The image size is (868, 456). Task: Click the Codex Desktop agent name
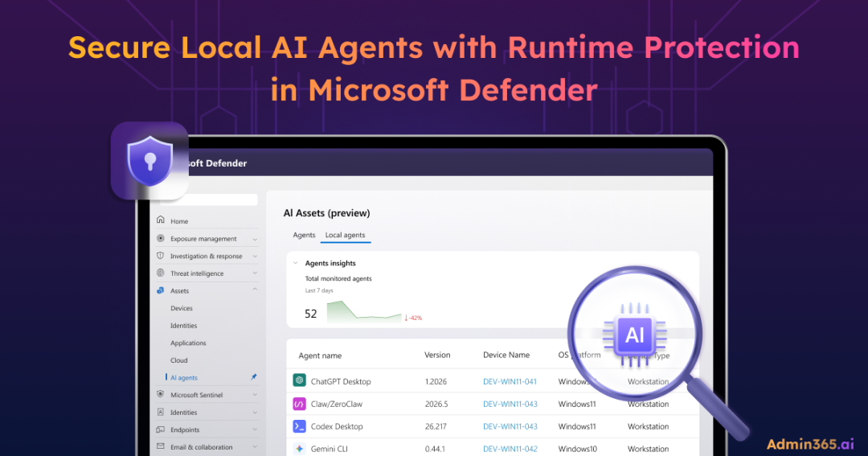point(337,426)
